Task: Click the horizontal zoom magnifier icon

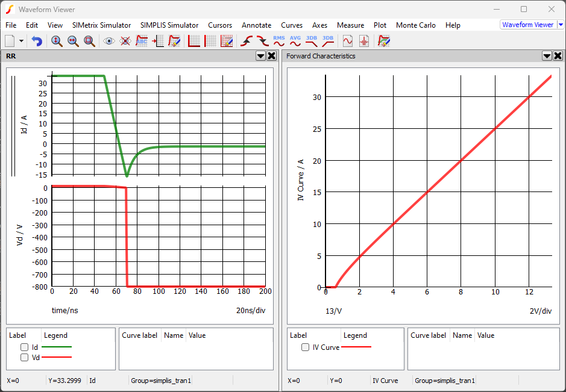Action: click(73, 41)
